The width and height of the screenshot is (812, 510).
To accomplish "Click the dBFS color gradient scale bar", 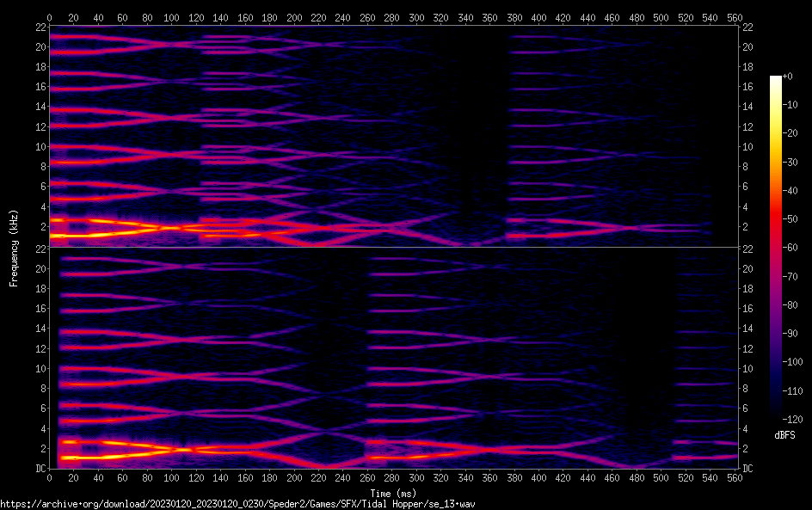I will pyautogui.click(x=776, y=249).
